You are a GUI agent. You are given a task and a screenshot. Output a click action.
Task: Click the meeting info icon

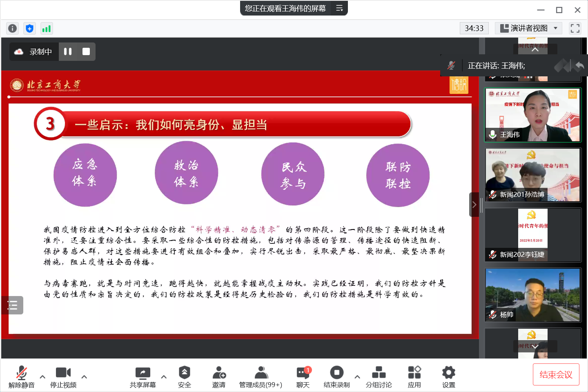pyautogui.click(x=13, y=28)
